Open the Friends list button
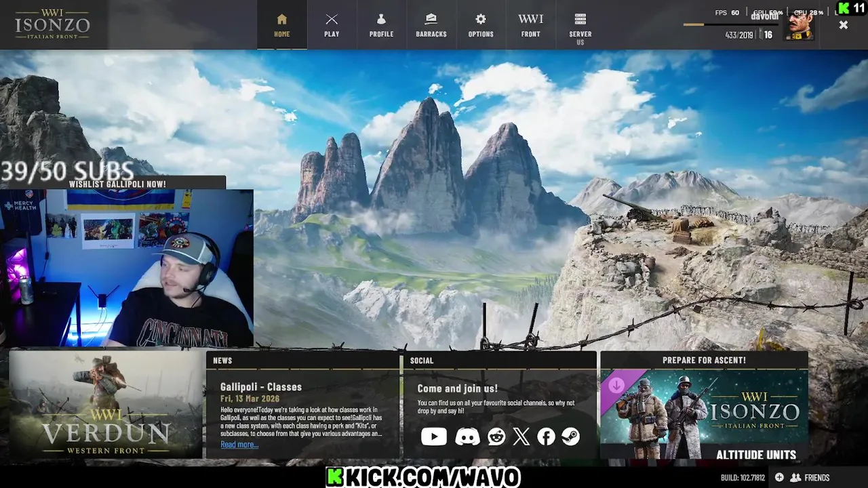Image resolution: width=868 pixels, height=488 pixels. point(810,477)
